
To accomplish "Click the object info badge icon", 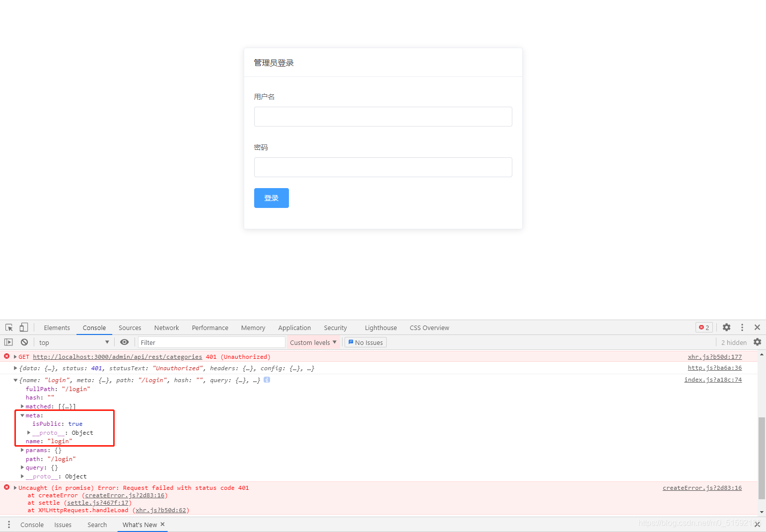I will pos(267,380).
